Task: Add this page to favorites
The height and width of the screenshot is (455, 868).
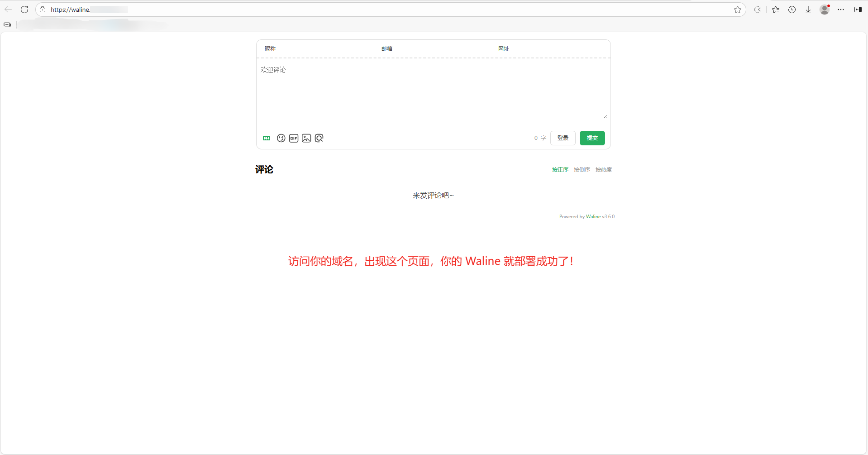Action: (738, 10)
